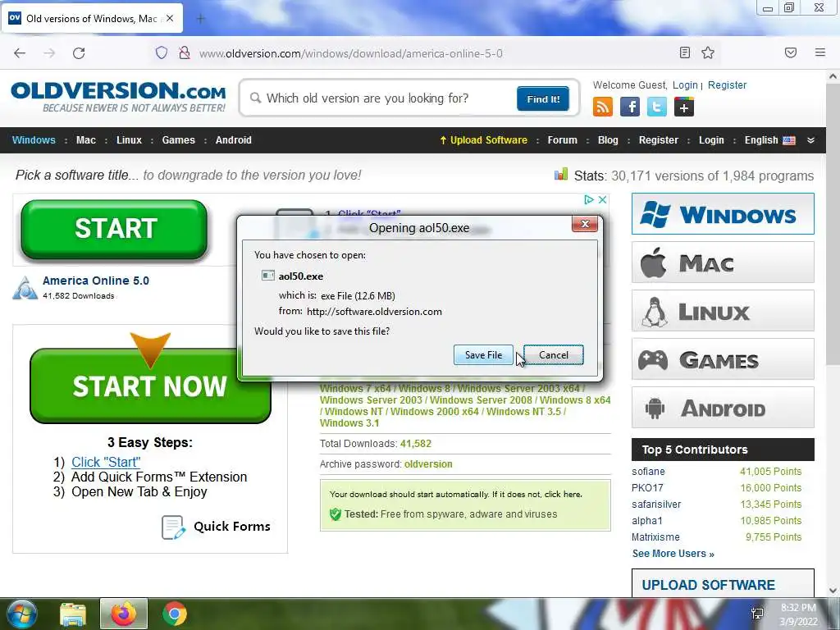Click the green START ad button
The image size is (840, 630).
114,229
